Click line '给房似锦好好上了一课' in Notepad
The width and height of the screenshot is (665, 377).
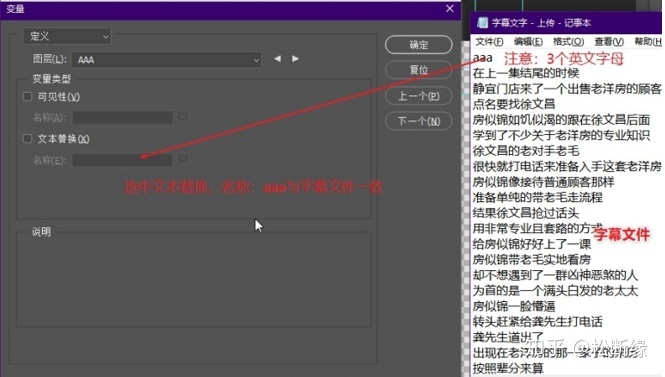pos(532,244)
